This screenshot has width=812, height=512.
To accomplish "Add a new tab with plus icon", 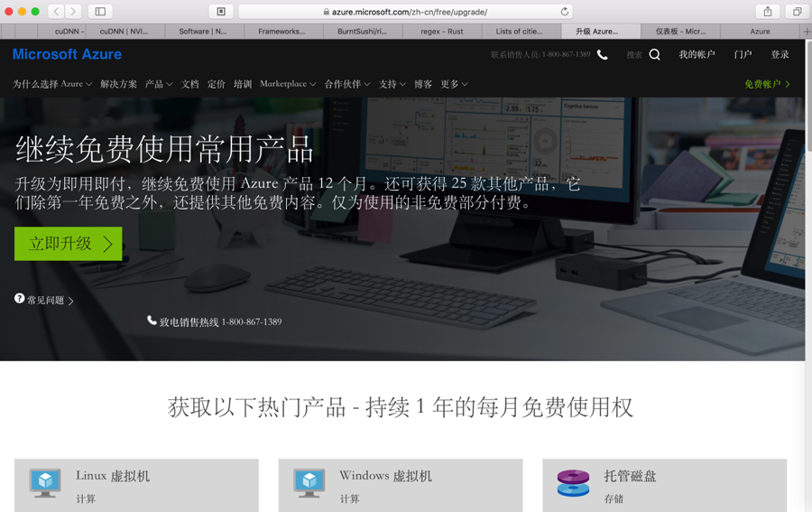I will point(807,32).
